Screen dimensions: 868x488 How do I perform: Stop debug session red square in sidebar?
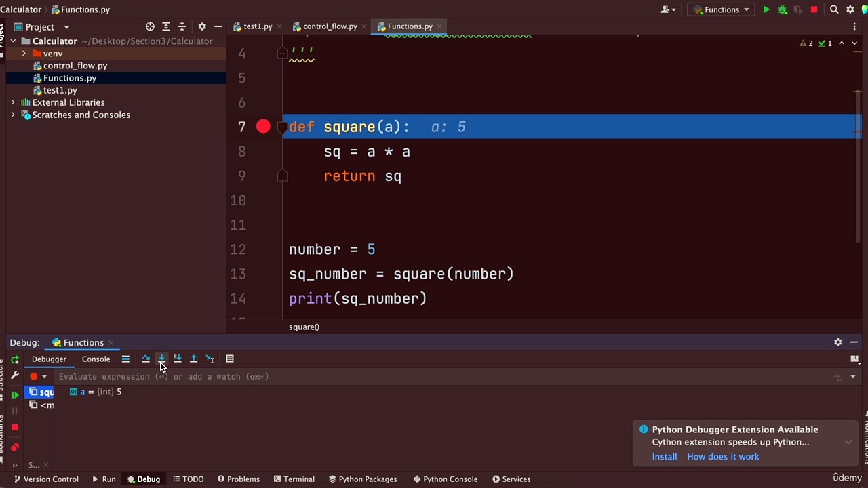point(15,427)
